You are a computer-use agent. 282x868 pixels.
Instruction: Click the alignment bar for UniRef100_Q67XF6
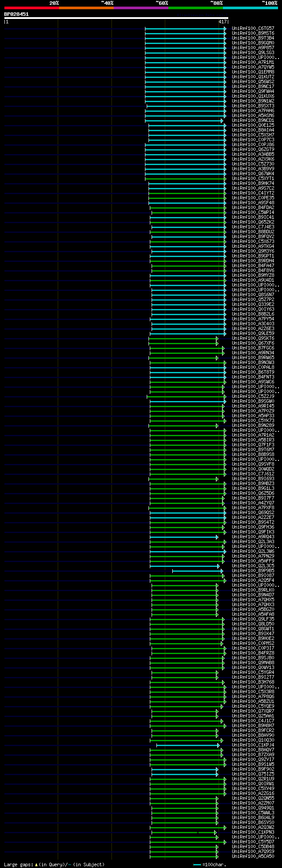183,343
